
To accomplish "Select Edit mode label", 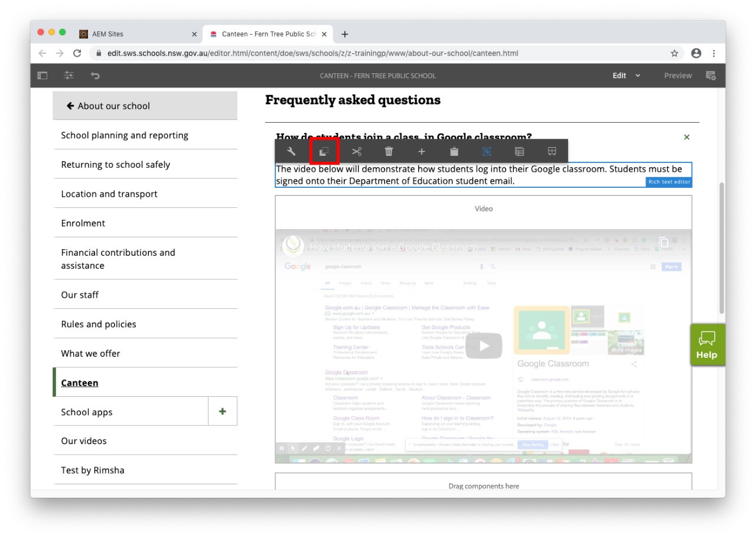I will (x=619, y=76).
